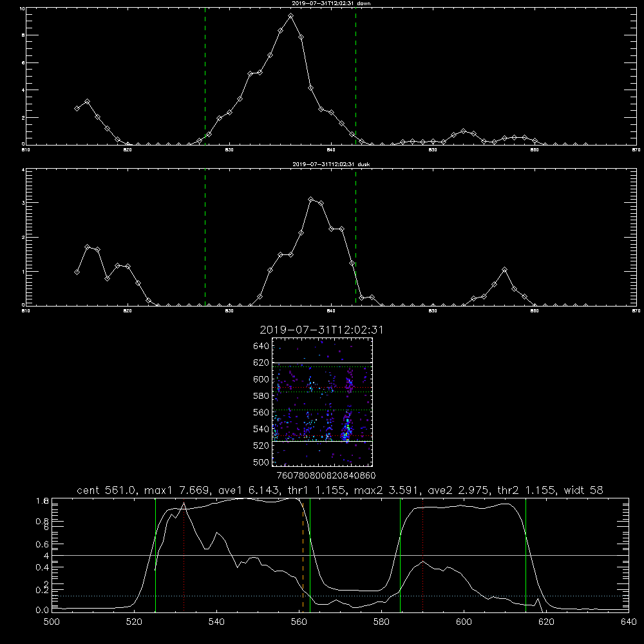Viewport: 644px width, 644px height.
Task: Click the solid horizontal line at 4 in bottom plot
Action: coord(340,555)
